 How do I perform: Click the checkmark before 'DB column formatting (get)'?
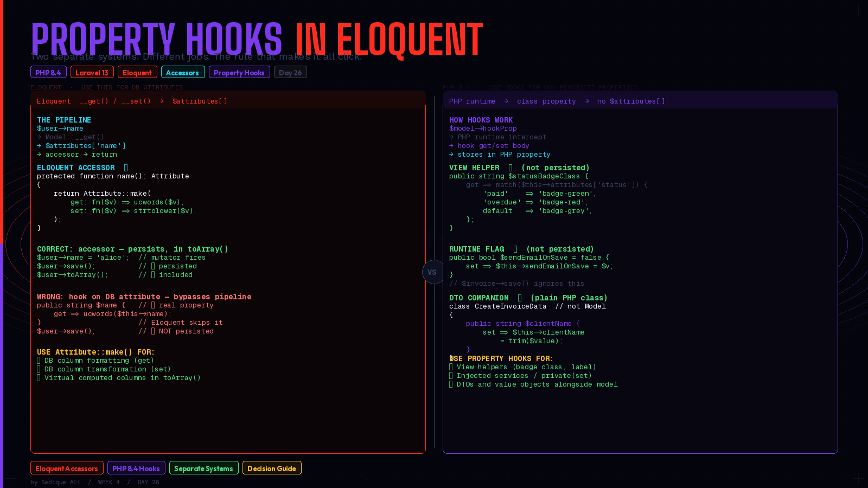point(39,360)
